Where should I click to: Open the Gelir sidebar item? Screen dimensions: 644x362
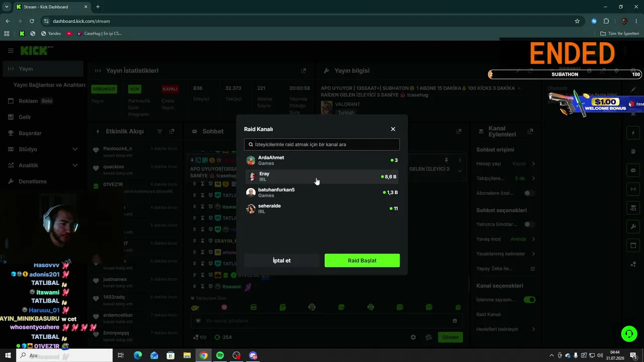[x=43, y=117]
